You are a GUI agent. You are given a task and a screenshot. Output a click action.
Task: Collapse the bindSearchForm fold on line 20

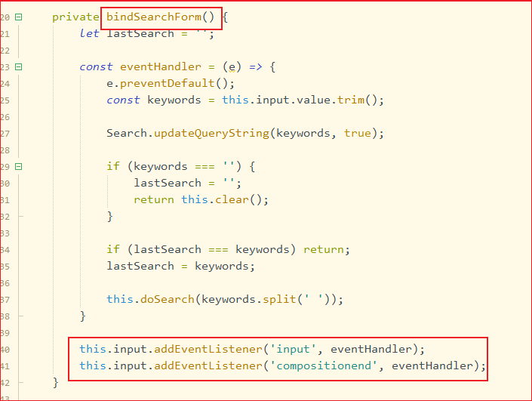19,17
